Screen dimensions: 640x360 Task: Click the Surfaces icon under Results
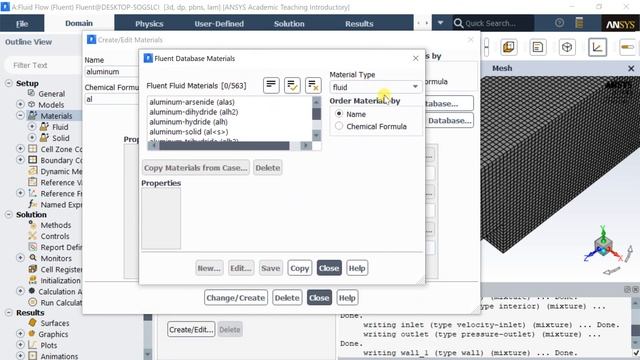(x=33, y=322)
